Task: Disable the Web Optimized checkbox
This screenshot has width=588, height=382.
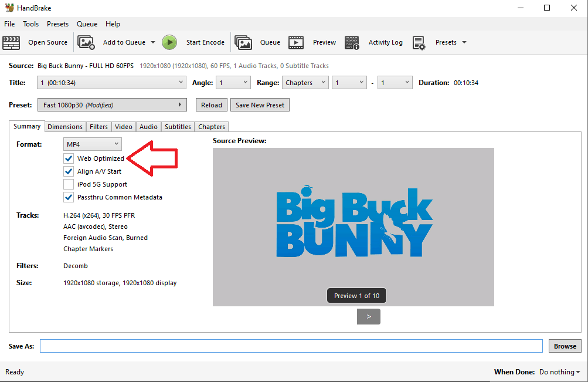Action: point(69,158)
